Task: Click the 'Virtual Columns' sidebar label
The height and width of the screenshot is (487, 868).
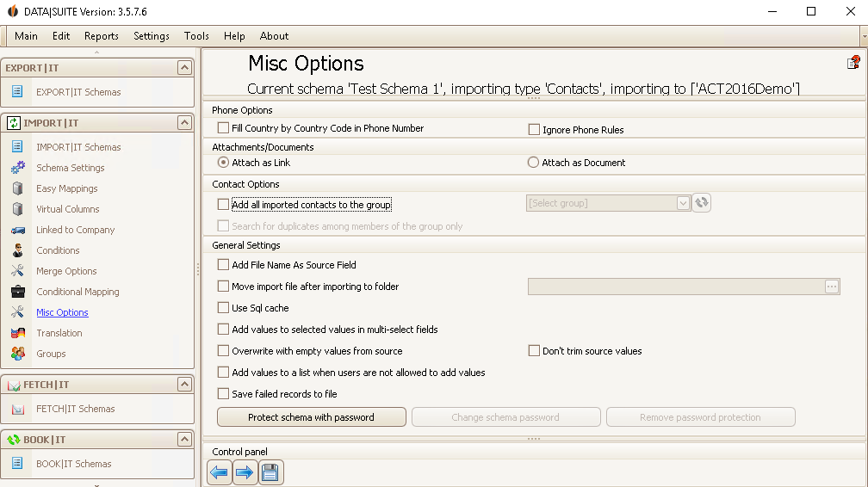Action: pyautogui.click(x=67, y=208)
